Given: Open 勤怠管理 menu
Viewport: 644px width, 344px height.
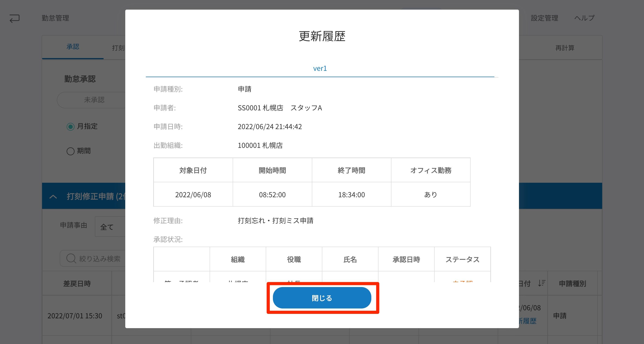Looking at the screenshot, I should [x=55, y=18].
